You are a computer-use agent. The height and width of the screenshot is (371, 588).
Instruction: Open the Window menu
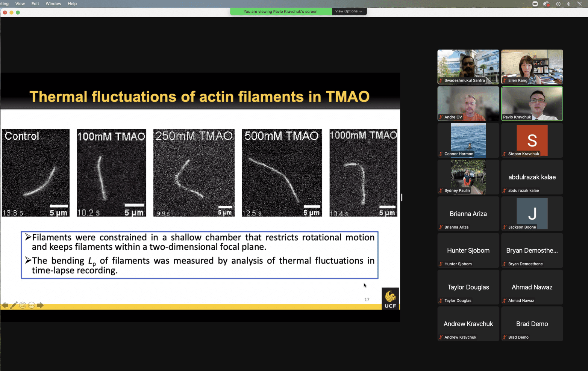pyautogui.click(x=53, y=4)
